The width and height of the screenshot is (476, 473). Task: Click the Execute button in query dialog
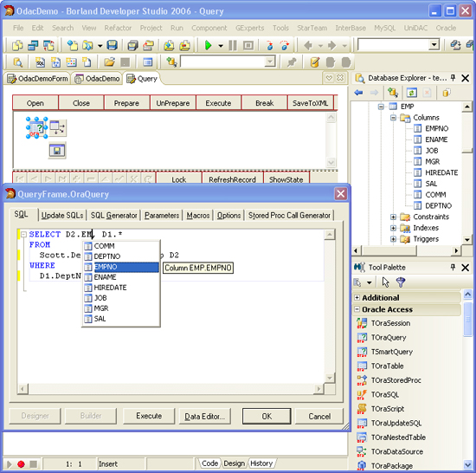click(x=149, y=416)
